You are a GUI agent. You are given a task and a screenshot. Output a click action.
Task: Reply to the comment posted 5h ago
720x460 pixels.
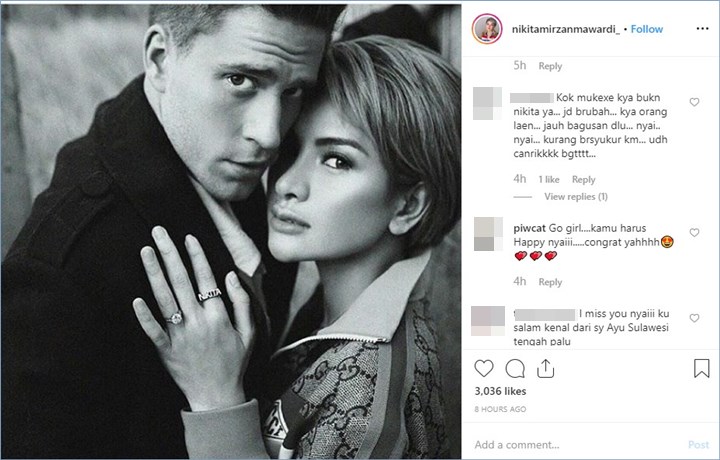550,66
